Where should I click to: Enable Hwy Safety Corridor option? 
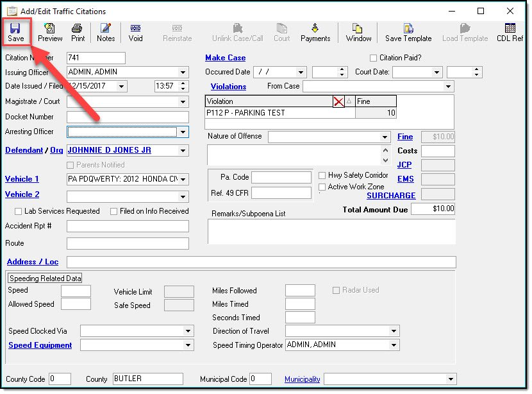coord(322,176)
